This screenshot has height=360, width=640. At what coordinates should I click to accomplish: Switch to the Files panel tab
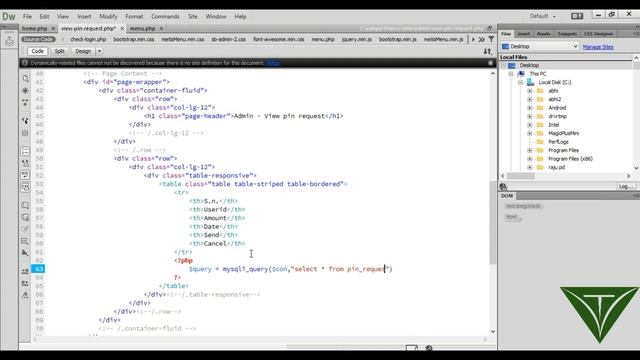tap(506, 34)
